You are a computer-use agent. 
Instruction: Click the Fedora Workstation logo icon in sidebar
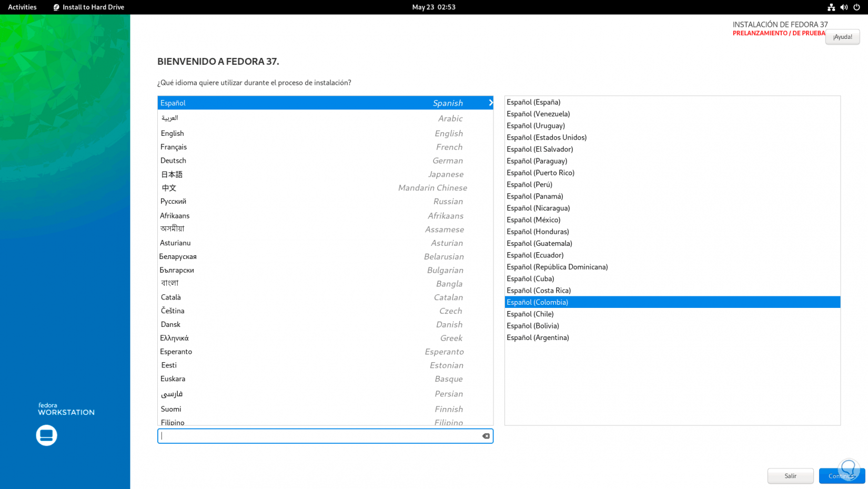click(46, 435)
